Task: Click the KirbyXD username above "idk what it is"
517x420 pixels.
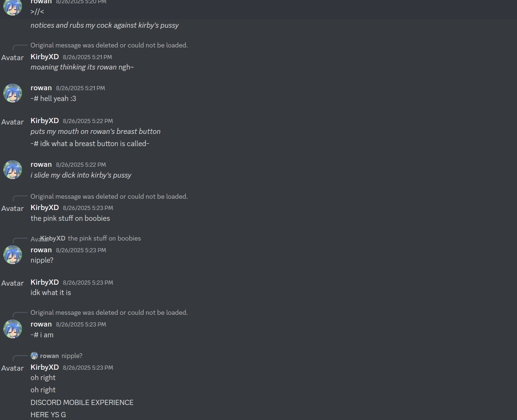Action: 45,282
